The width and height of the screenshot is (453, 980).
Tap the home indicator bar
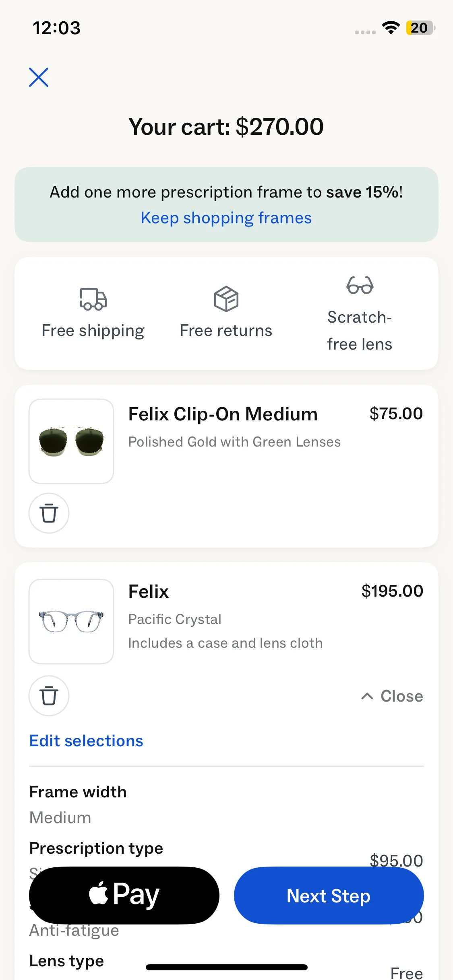click(x=227, y=967)
